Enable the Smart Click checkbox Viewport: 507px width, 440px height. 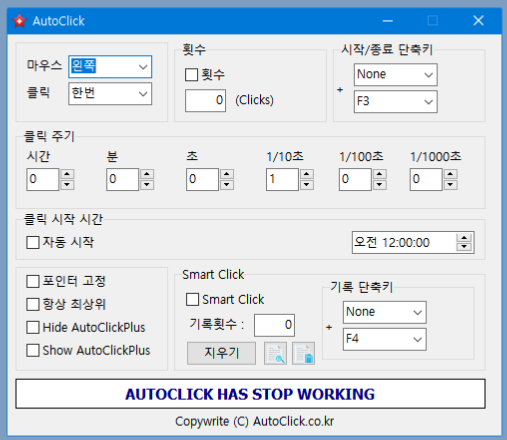(x=192, y=299)
